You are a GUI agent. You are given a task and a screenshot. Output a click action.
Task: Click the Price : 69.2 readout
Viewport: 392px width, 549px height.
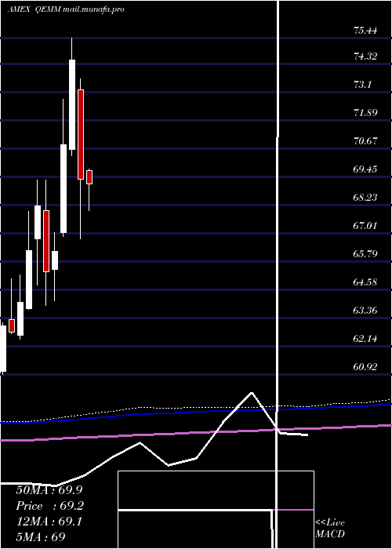49,506
